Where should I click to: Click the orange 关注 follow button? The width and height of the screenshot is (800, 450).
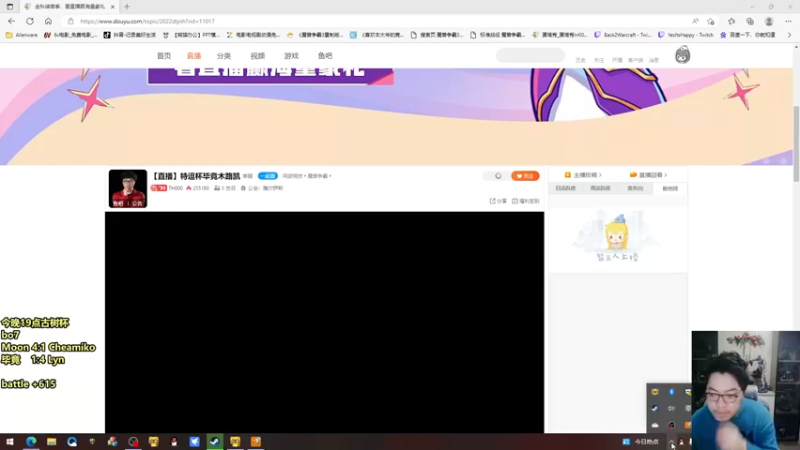[525, 176]
